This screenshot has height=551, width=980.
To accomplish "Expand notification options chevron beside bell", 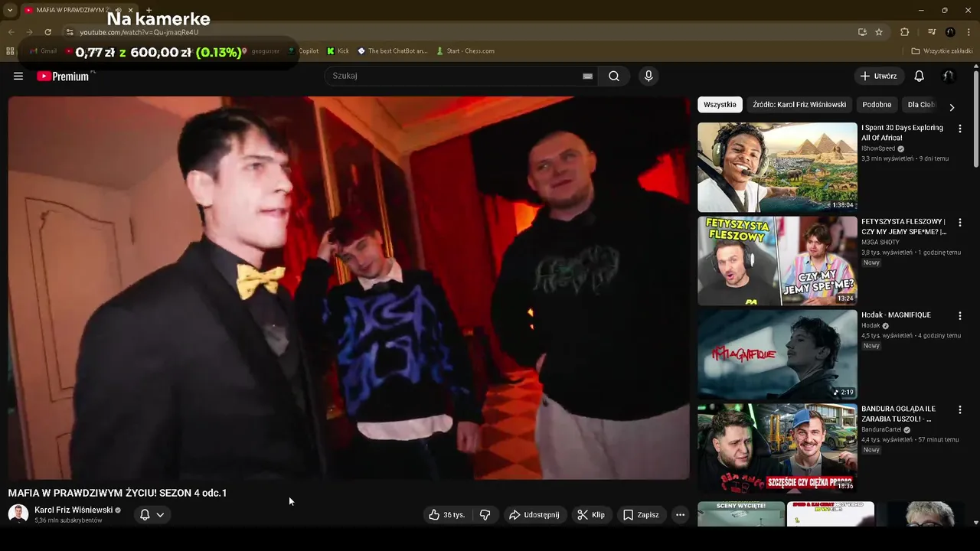I will [160, 515].
